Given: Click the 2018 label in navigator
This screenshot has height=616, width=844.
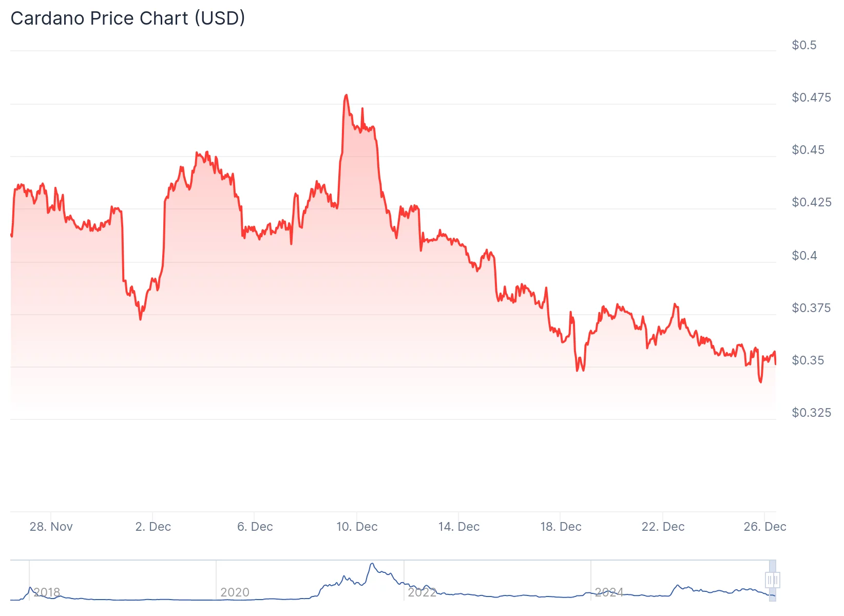Looking at the screenshot, I should tap(47, 592).
